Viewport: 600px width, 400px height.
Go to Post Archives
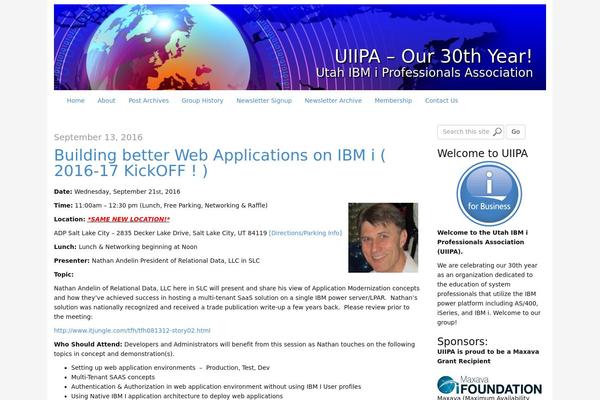pyautogui.click(x=148, y=100)
